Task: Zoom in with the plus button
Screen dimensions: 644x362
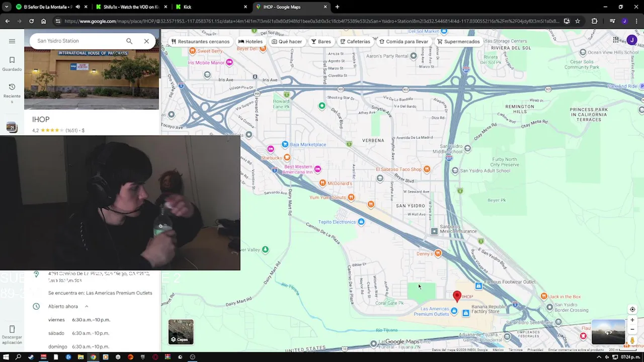Action: [x=632, y=320]
